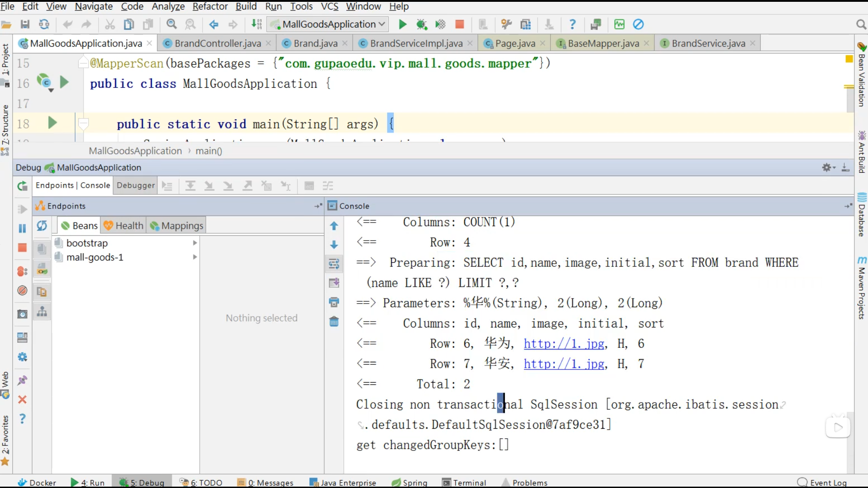This screenshot has height=488, width=868.
Task: Open the Refactor menu
Action: [210, 6]
